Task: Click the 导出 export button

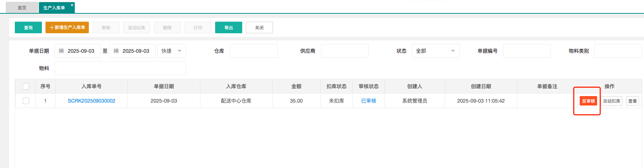Action: (229, 27)
